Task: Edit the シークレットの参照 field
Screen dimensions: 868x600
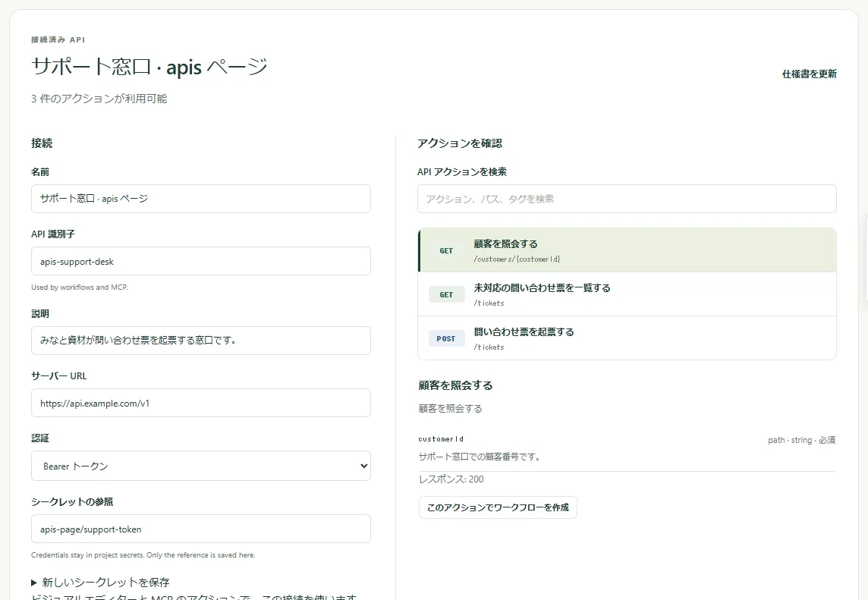Action: click(201, 529)
